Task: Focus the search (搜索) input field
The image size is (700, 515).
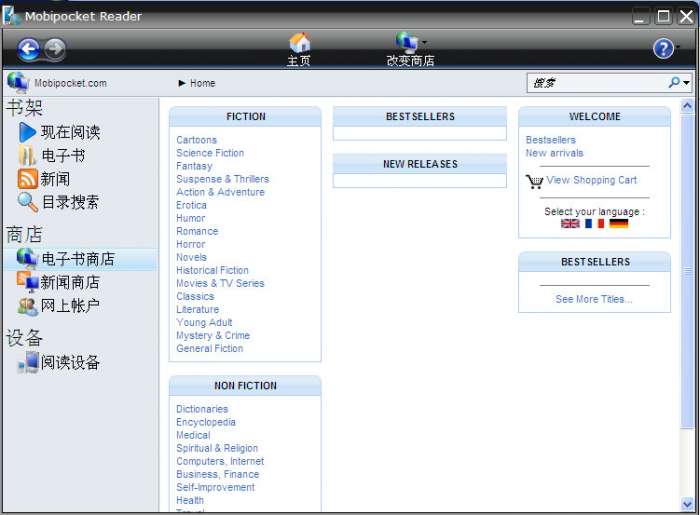Action: click(597, 83)
